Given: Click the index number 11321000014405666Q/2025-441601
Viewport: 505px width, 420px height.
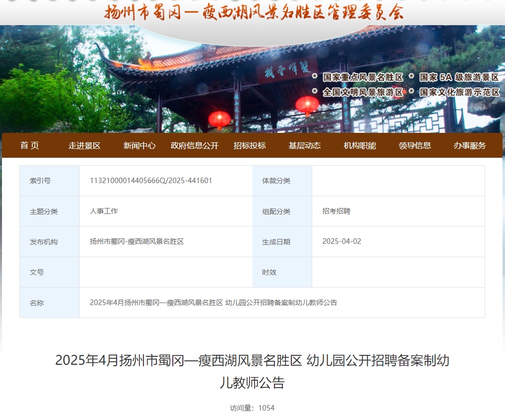Looking at the screenshot, I should pos(151,181).
